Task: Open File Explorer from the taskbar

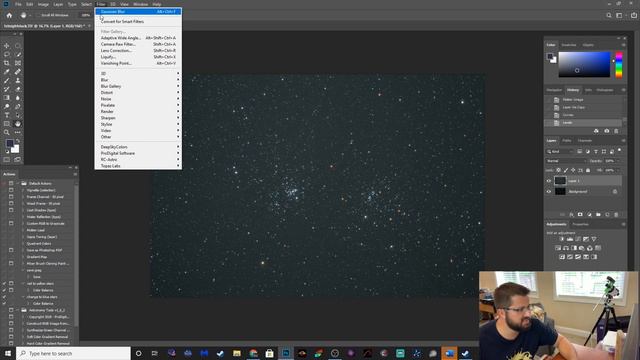Action: (237, 353)
